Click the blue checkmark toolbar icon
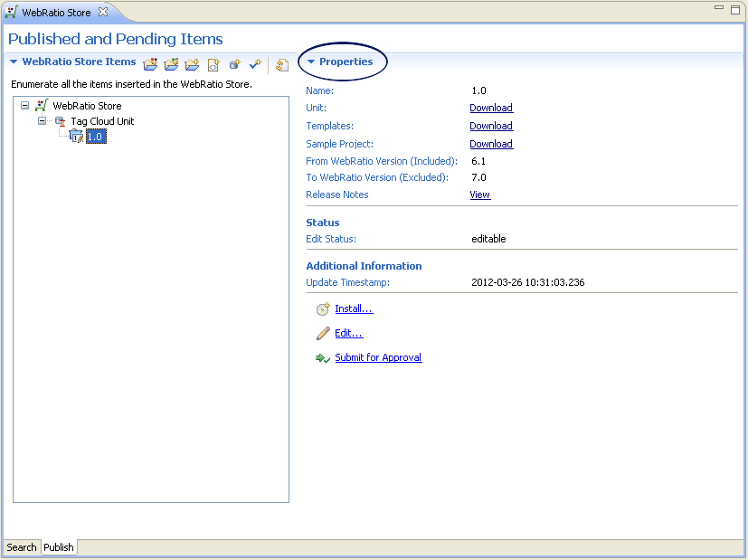748x560 pixels. pyautogui.click(x=255, y=64)
